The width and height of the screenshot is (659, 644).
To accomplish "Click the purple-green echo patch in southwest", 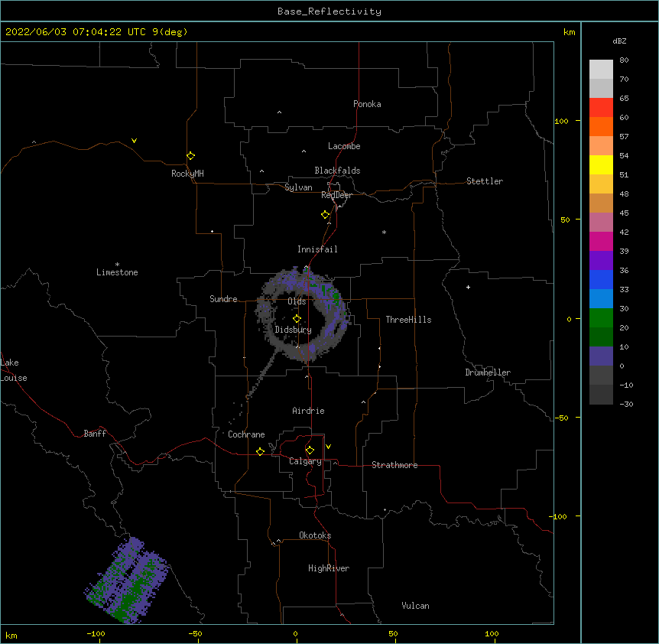I will tap(128, 581).
